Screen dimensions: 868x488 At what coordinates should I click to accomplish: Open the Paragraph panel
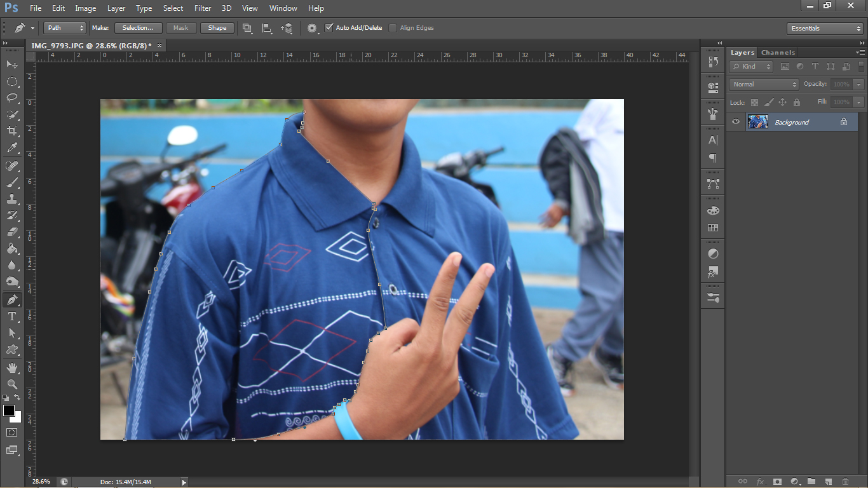pyautogui.click(x=712, y=158)
